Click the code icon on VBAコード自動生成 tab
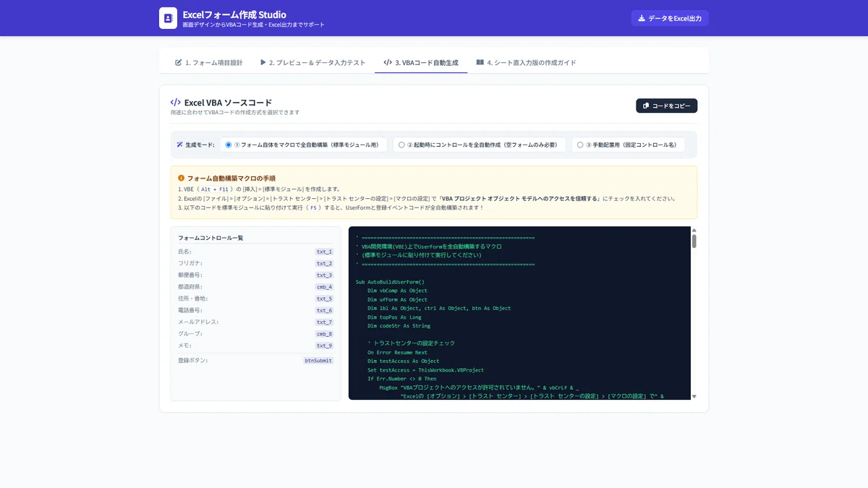This screenshot has width=868, height=488. click(x=388, y=63)
